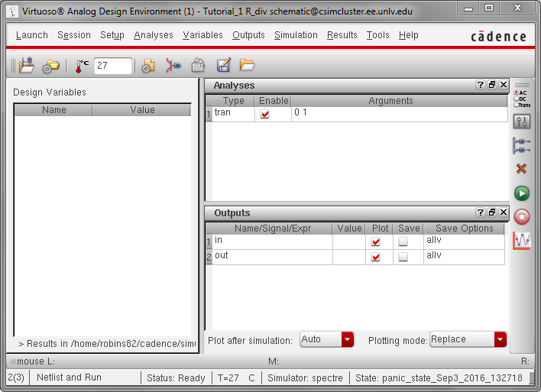Click the orange X delete icon
The width and height of the screenshot is (541, 392).
[522, 169]
